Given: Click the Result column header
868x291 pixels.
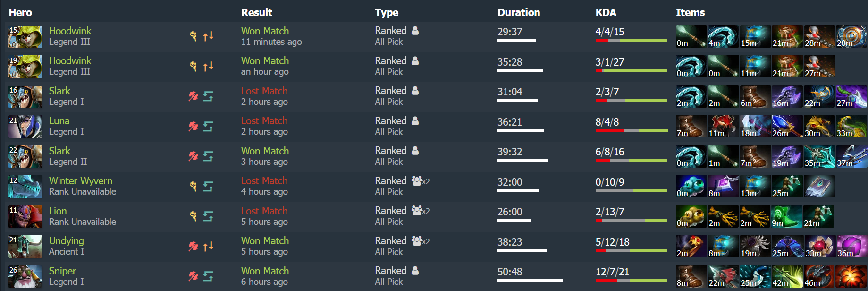Looking at the screenshot, I should (257, 13).
